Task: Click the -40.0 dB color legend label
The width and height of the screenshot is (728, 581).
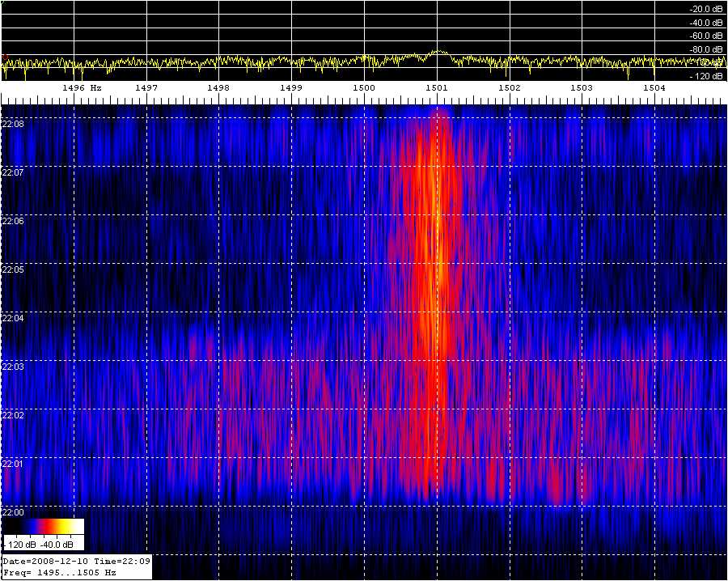Action: coord(56,544)
